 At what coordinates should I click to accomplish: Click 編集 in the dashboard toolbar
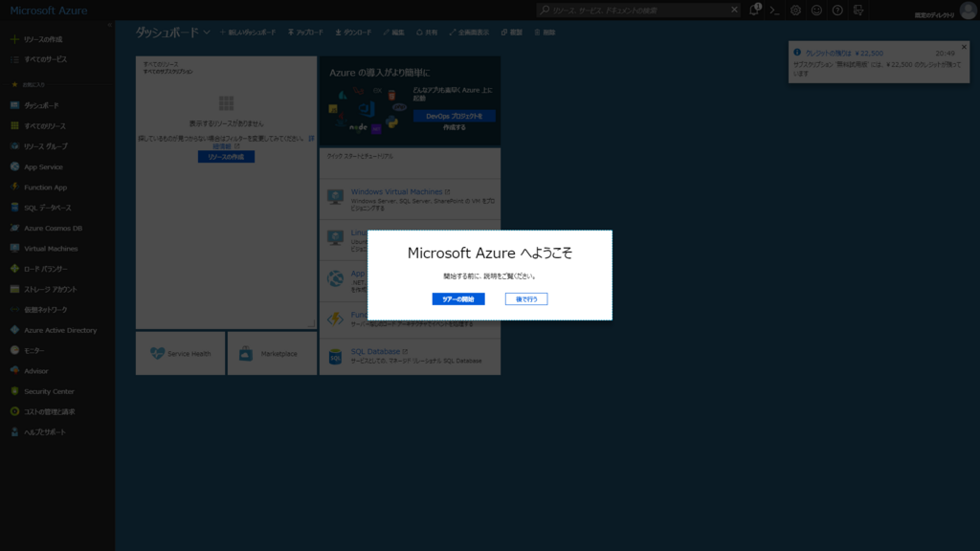tap(393, 33)
